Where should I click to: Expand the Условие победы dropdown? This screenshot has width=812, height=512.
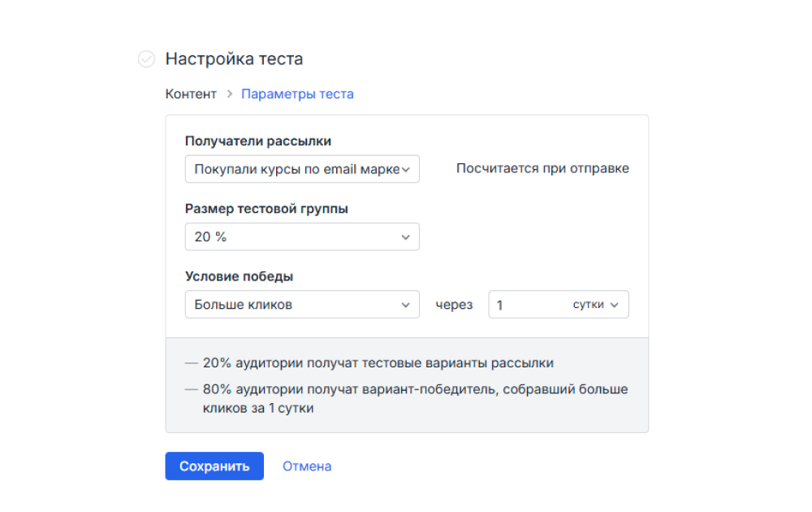point(302,304)
